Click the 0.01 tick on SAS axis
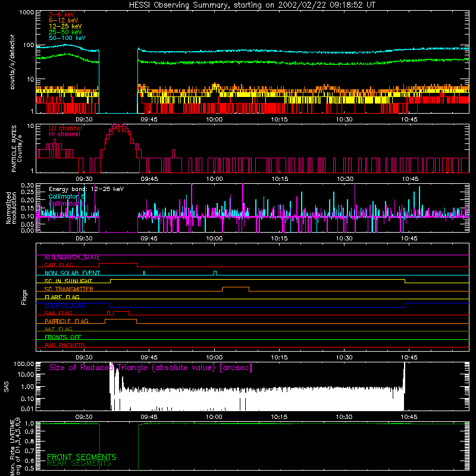The width and height of the screenshot is (476, 476). tap(27, 409)
